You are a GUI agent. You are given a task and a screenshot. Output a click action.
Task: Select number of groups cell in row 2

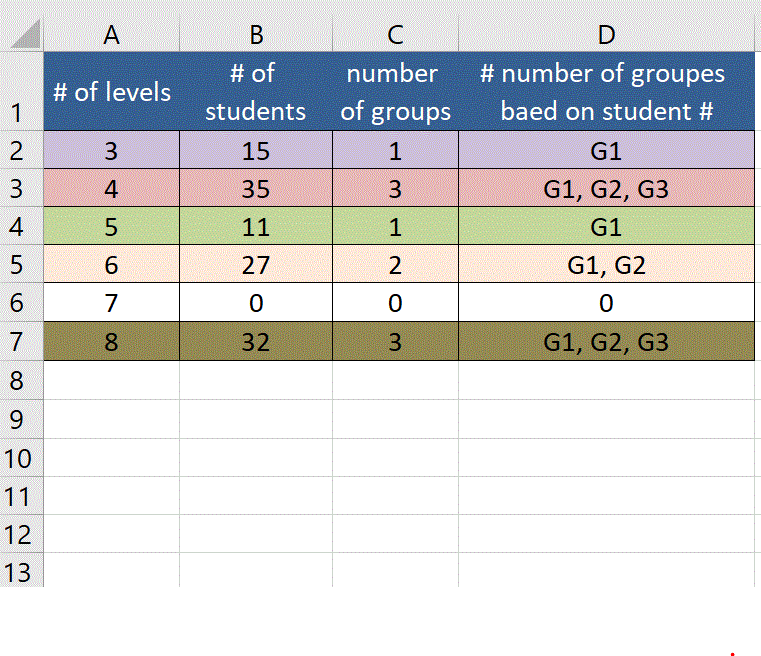point(396,150)
